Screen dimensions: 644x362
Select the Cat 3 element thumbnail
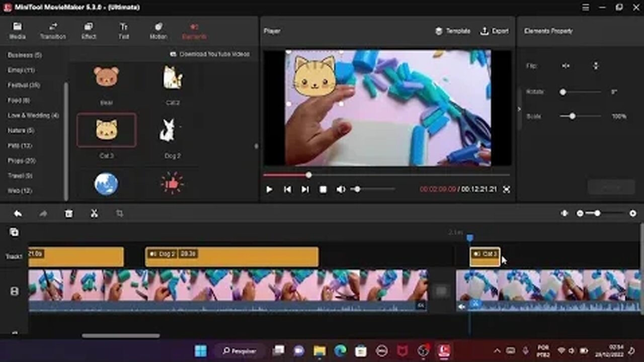[x=106, y=130]
